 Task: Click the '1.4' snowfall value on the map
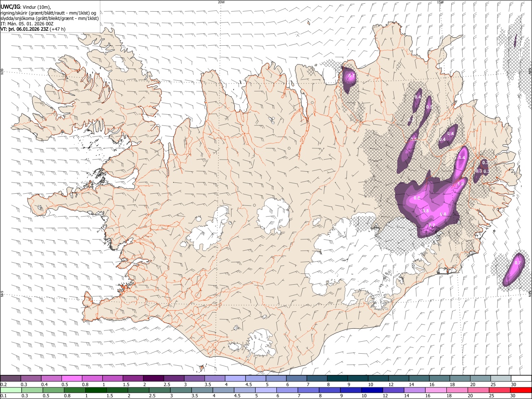coord(462,158)
